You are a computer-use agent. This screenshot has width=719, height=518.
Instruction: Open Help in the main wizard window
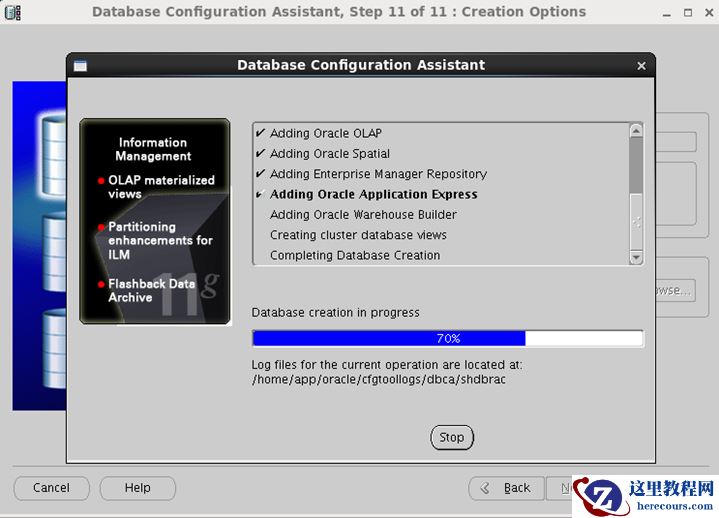(138, 488)
